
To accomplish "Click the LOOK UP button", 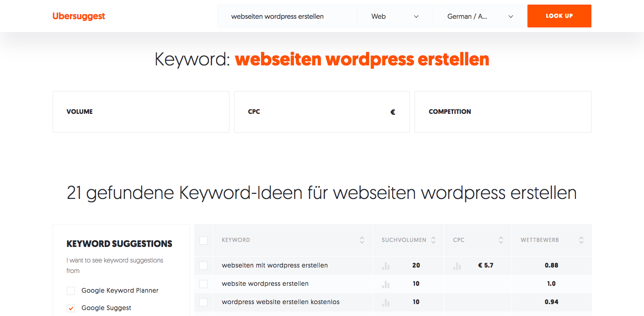I will (x=559, y=16).
